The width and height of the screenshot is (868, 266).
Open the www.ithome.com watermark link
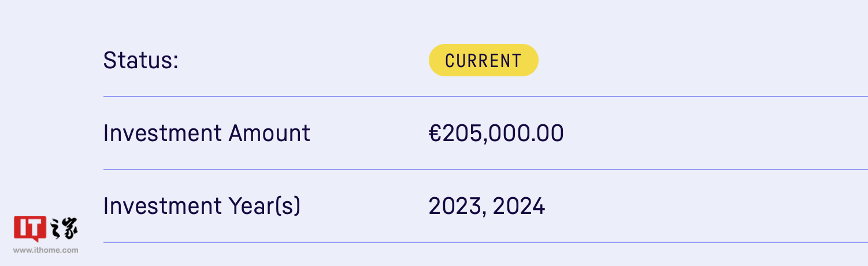pos(46,250)
